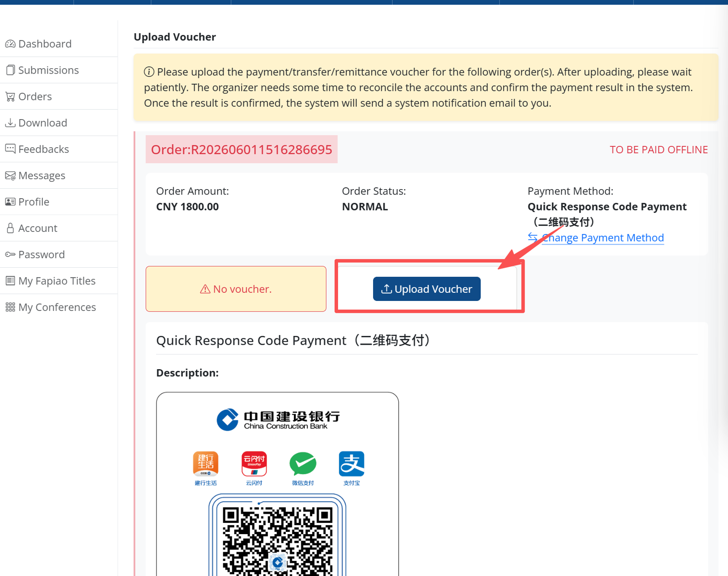Click the Order Amount: label
Screen dimensions: 728x576
192,191
